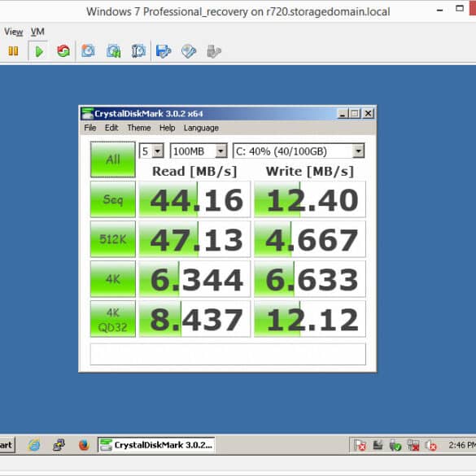
Task: Start the Seq benchmark test
Action: tap(113, 199)
